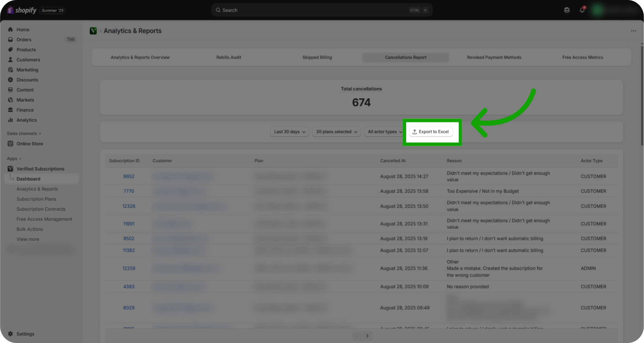This screenshot has width=644, height=343.
Task: Switch to Skipped Billing tab
Action: click(317, 57)
